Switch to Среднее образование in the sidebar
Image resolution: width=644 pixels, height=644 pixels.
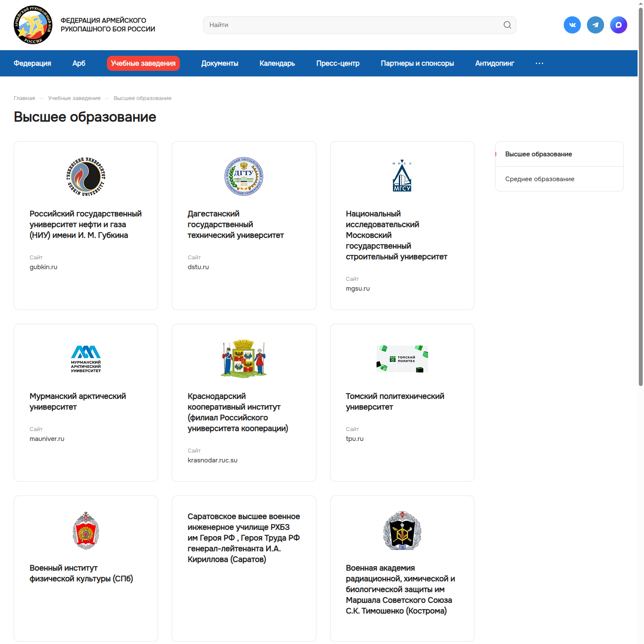tap(559, 179)
